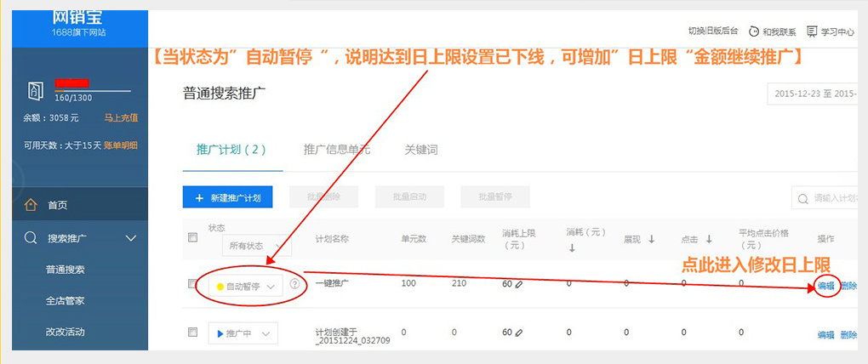The width and height of the screenshot is (868, 364).
Task: Switch to the 关键词 tab
Action: [x=420, y=150]
